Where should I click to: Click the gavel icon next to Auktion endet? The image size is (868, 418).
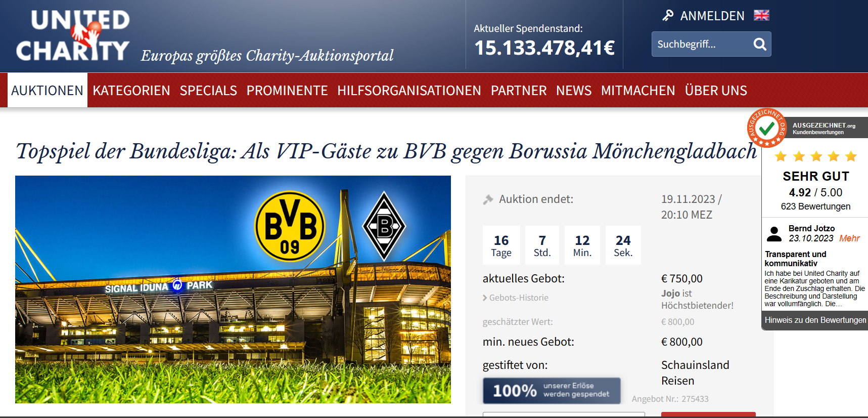(x=488, y=200)
